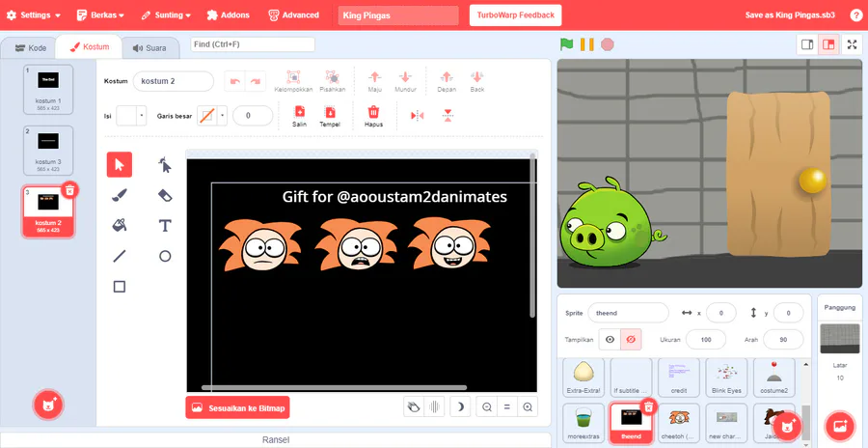Click the Undo arrow button
868x448 pixels.
point(234,81)
